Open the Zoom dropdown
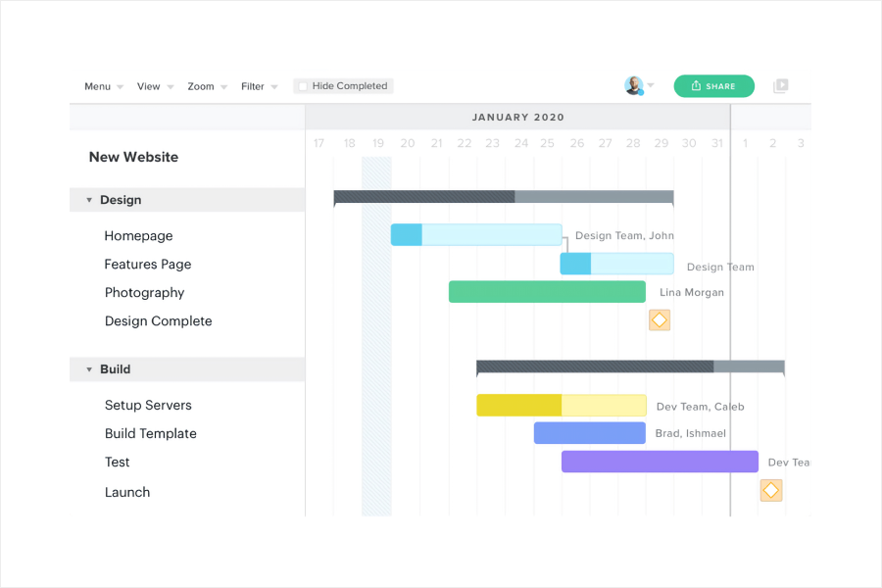The height and width of the screenshot is (588, 882). [207, 86]
